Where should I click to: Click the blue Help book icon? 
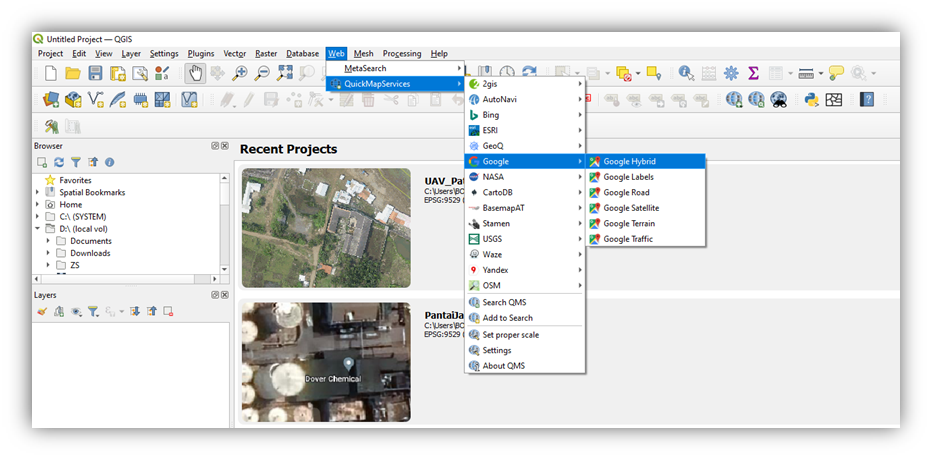point(867,99)
